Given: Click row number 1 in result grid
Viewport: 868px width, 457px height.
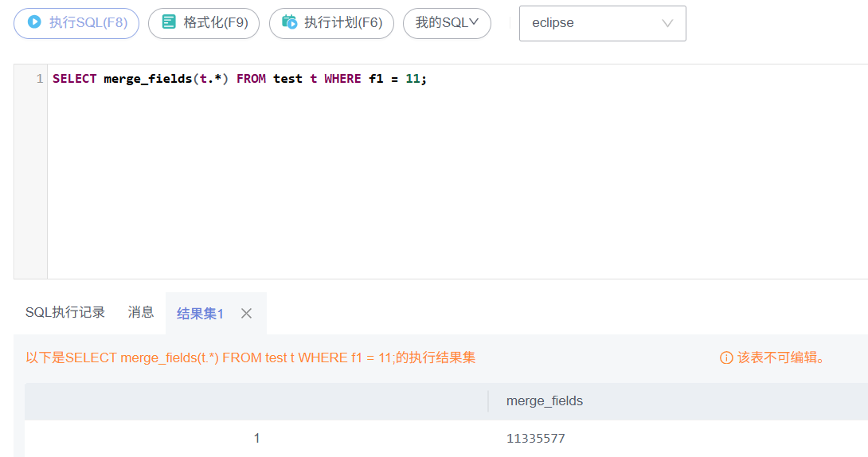Looking at the screenshot, I should click(257, 439).
